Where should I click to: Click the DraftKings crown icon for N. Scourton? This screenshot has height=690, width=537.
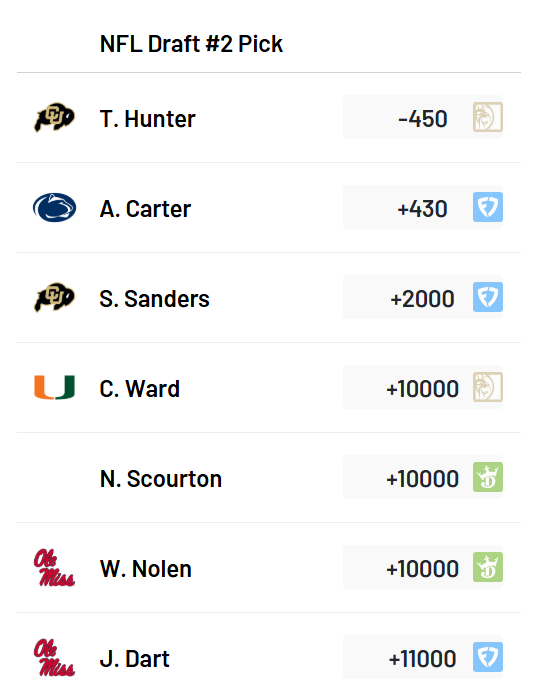(x=488, y=477)
